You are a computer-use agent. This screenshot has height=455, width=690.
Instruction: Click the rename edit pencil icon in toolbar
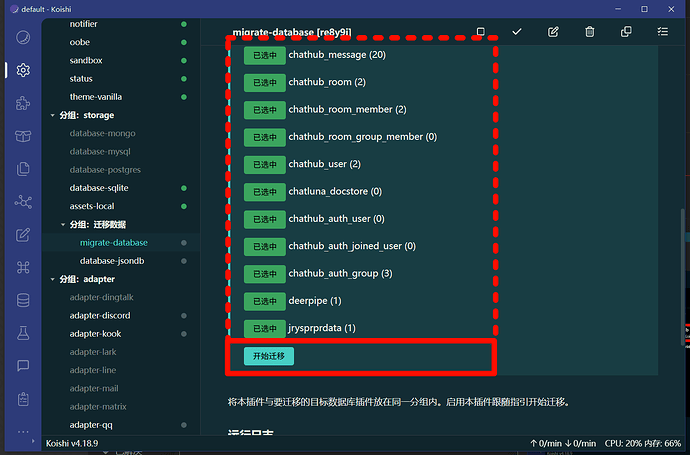[x=553, y=32]
